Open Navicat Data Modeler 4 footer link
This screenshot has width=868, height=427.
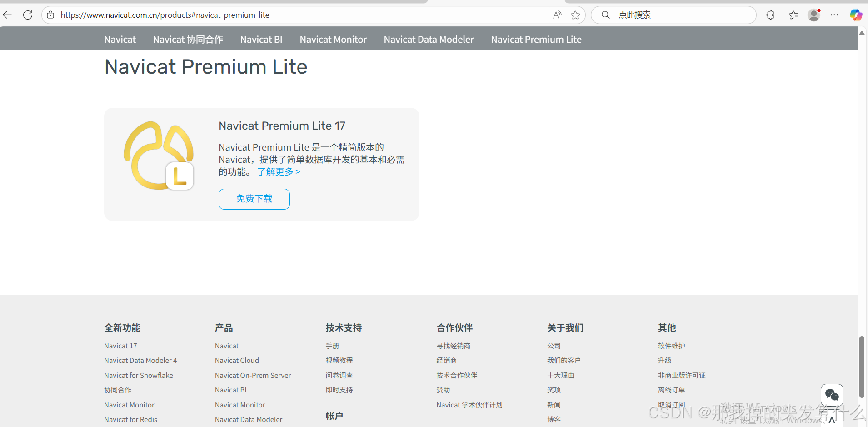tap(140, 361)
